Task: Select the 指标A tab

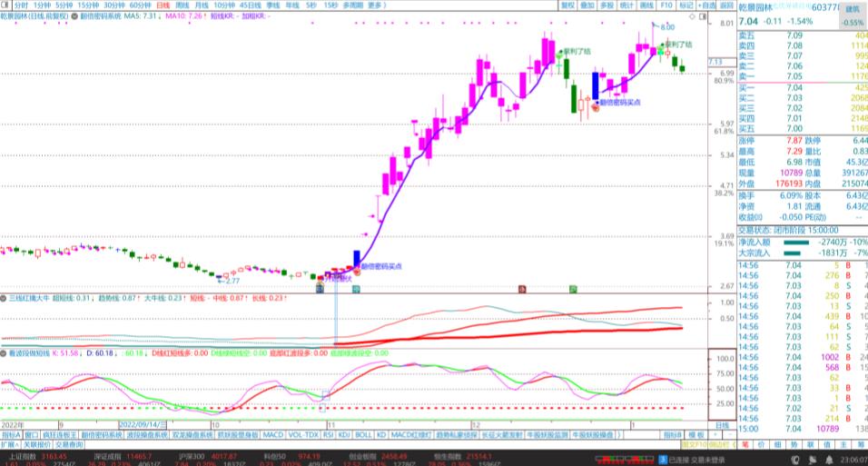Action: [x=11, y=435]
